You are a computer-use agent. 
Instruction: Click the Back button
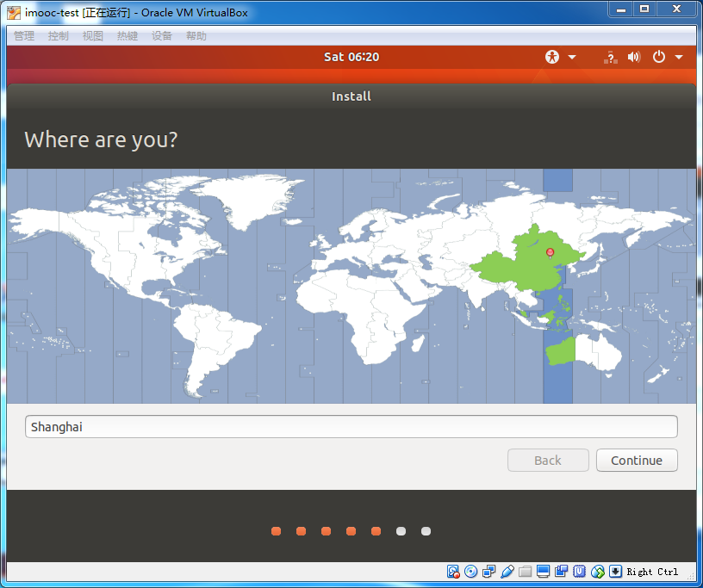coord(548,461)
